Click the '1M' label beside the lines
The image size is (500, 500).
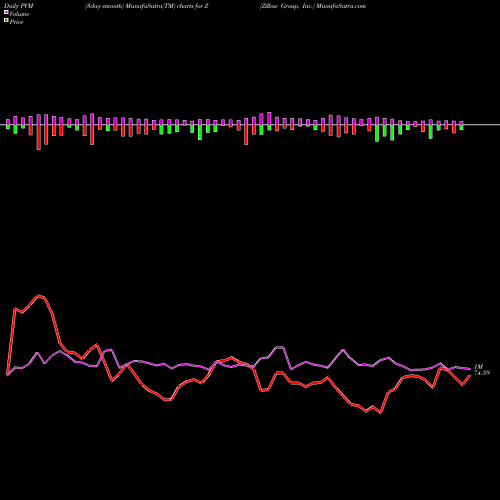478,367
